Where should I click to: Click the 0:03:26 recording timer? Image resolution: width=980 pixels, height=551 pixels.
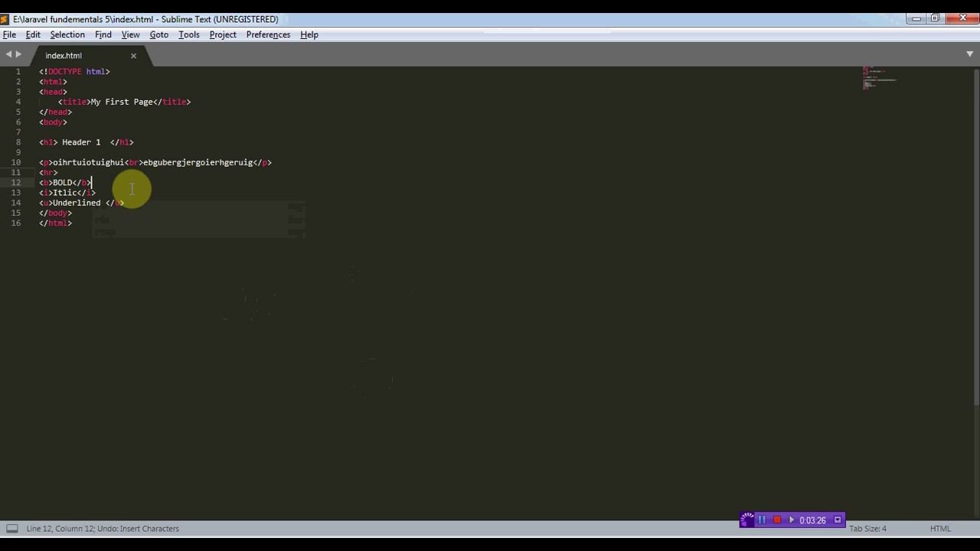812,520
